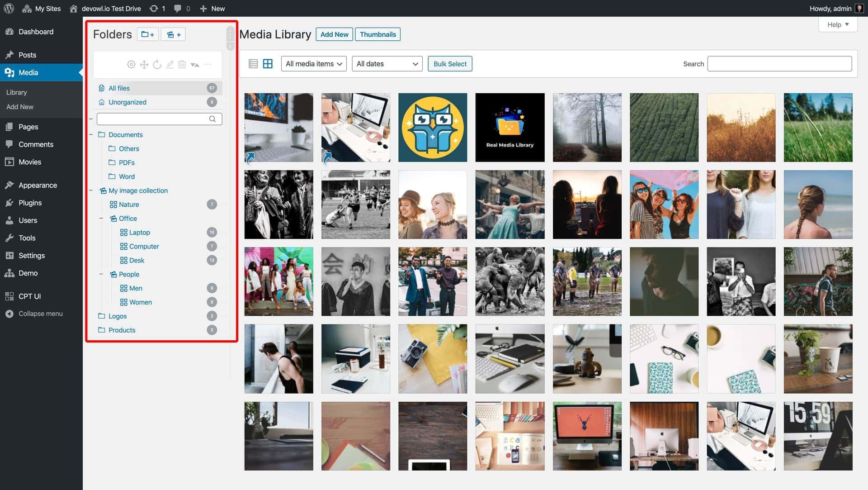The height and width of the screenshot is (490, 868).
Task: Open the All dates dropdown
Action: pos(387,64)
